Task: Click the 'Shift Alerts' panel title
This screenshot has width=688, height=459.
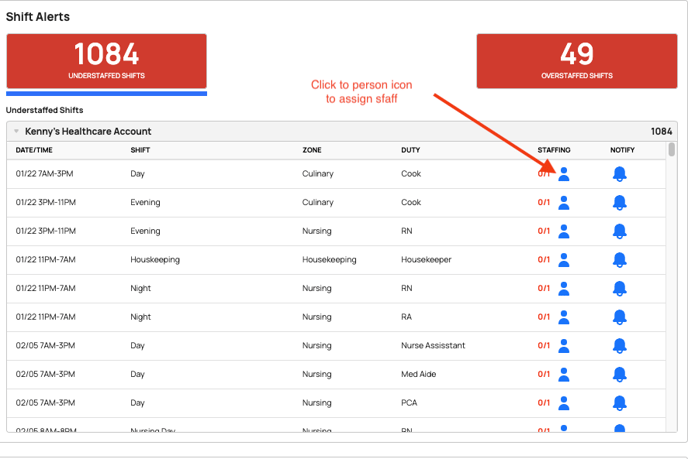Action: [x=38, y=17]
